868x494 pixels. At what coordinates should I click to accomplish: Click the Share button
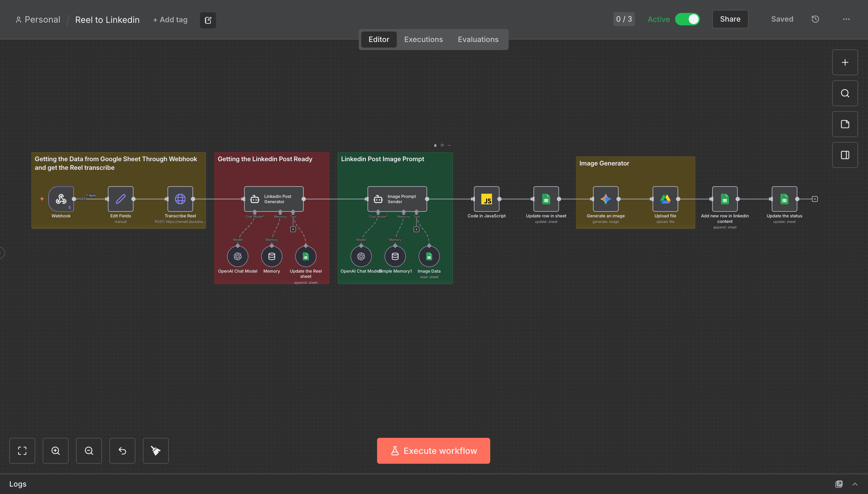click(730, 19)
